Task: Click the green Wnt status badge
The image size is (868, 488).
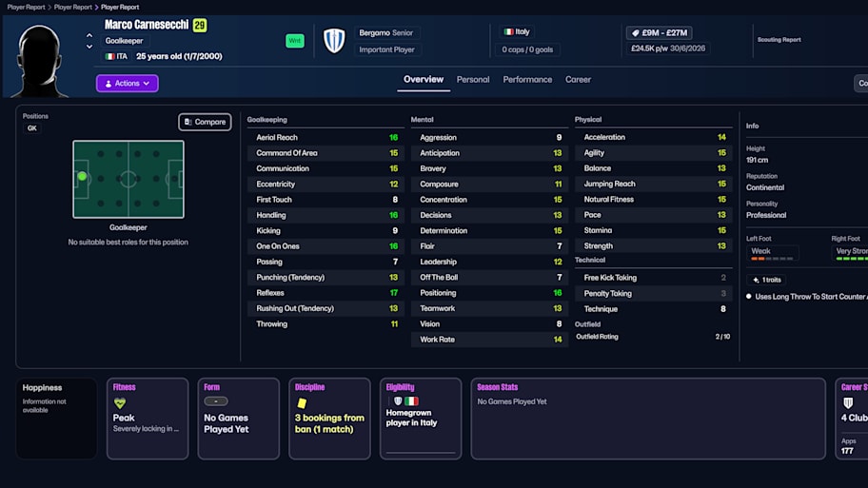Action: [294, 40]
